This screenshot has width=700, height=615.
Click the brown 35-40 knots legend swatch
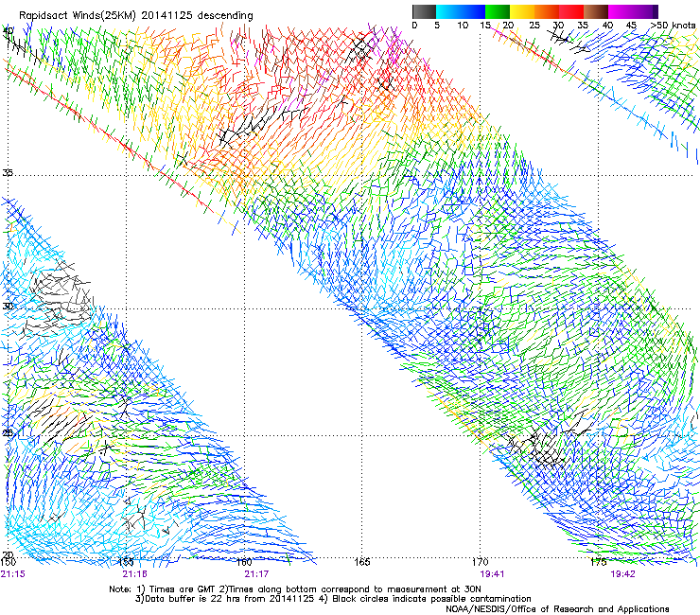[596, 11]
